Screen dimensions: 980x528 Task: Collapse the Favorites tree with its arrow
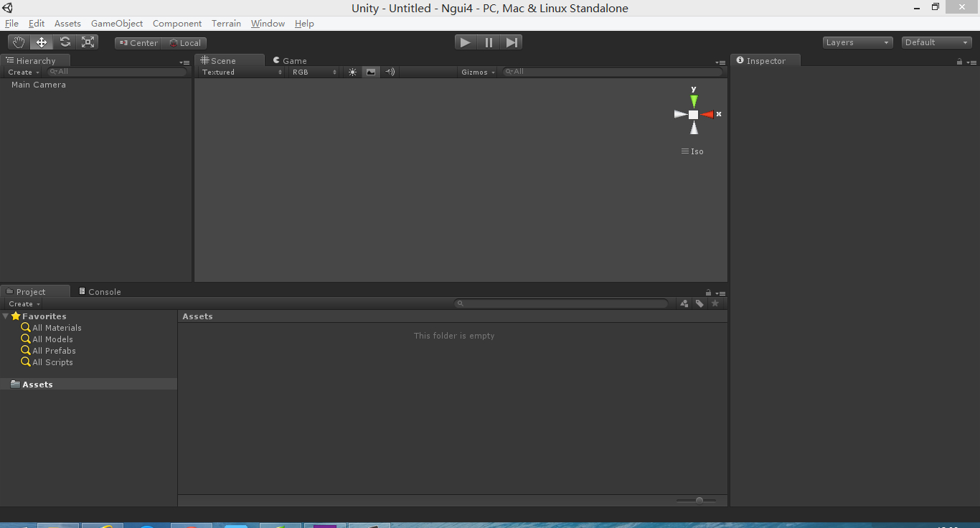click(x=6, y=316)
